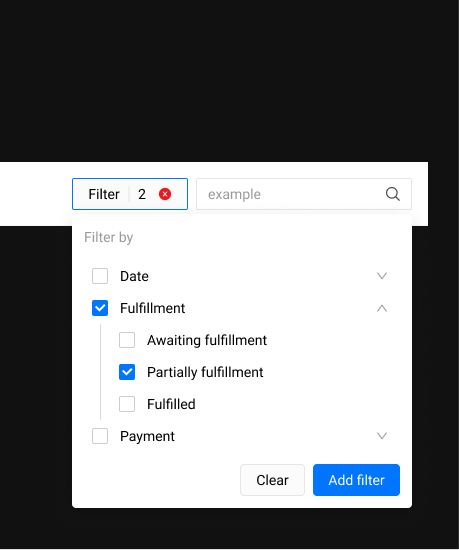Select the Date filter label

134,276
